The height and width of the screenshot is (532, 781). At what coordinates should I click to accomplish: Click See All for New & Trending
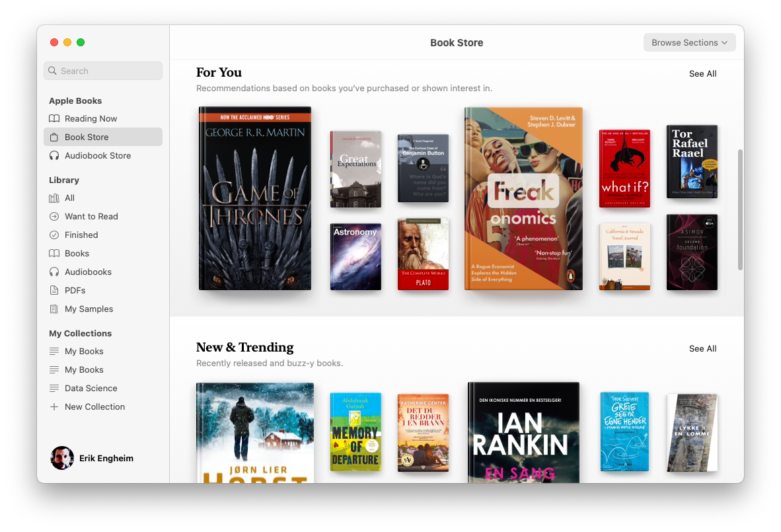coord(702,349)
